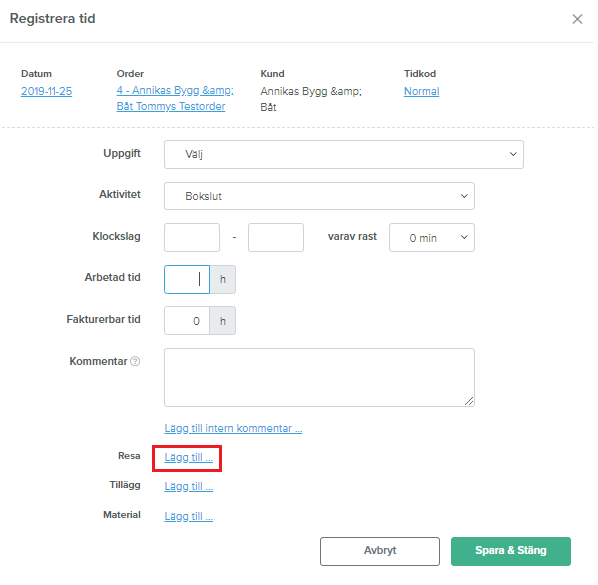The width and height of the screenshot is (598, 585).
Task: Open the varav rast 0 min dropdown
Action: pos(432,238)
